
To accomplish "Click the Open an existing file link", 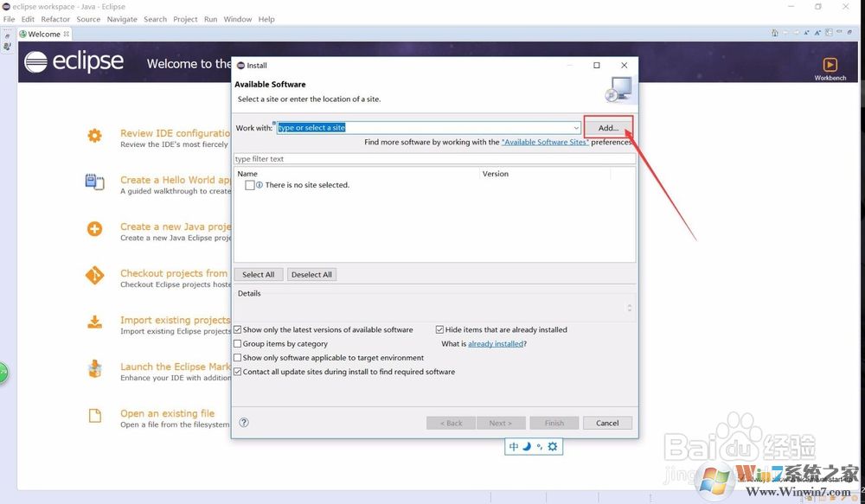I will (x=167, y=413).
